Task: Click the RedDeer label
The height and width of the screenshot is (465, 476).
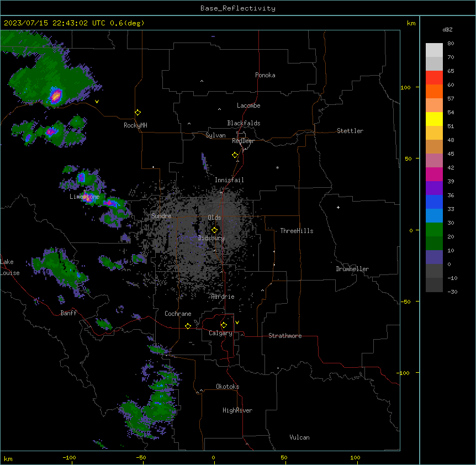Action: [x=243, y=141]
